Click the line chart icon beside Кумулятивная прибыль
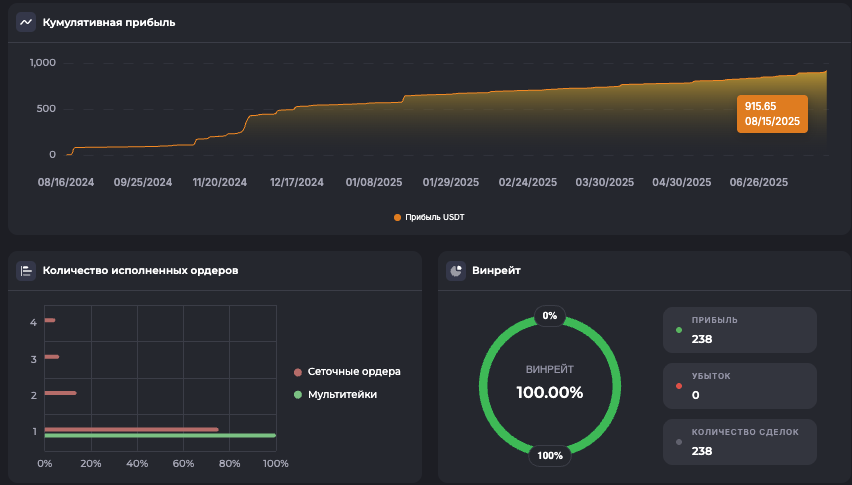The width and height of the screenshot is (852, 485). [x=26, y=22]
